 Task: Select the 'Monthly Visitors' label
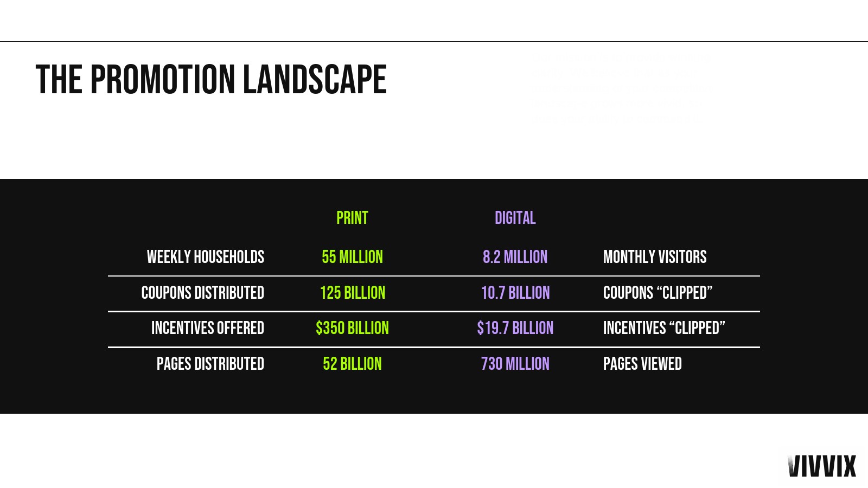pyautogui.click(x=655, y=257)
